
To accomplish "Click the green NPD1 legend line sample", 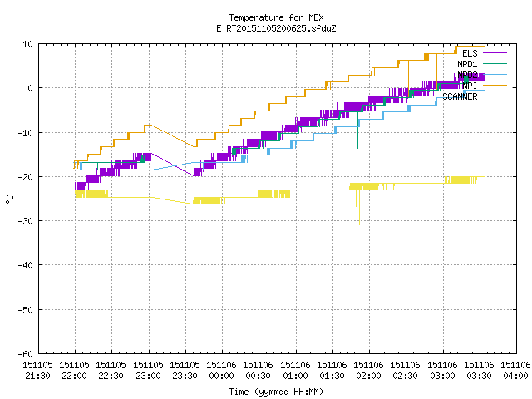I will click(x=495, y=63).
